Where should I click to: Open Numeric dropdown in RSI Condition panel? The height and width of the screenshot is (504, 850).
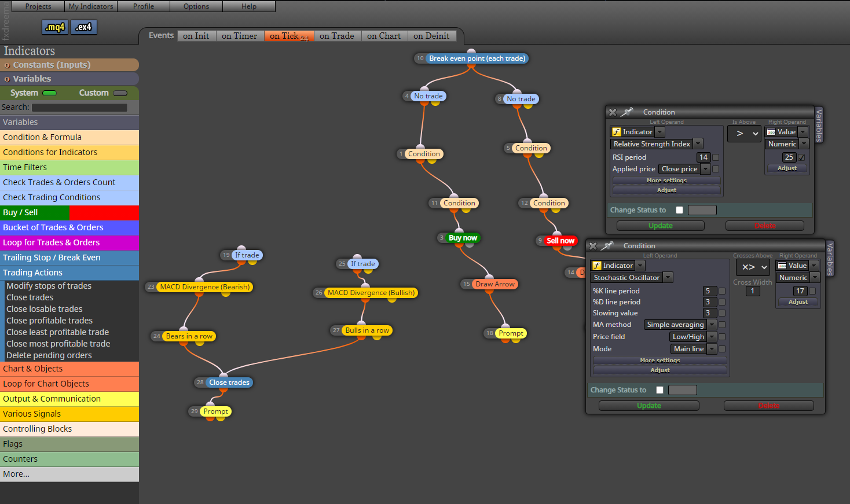pyautogui.click(x=787, y=144)
